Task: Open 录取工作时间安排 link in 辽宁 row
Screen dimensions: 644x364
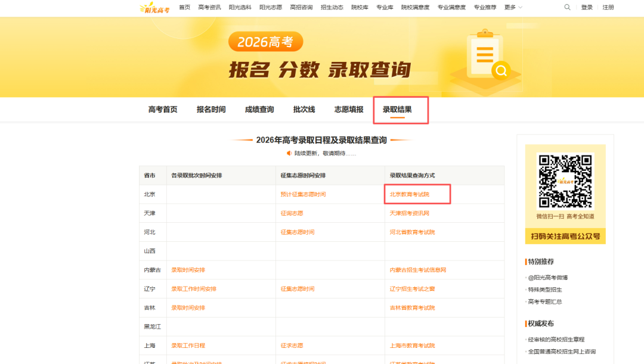Action: tap(194, 289)
